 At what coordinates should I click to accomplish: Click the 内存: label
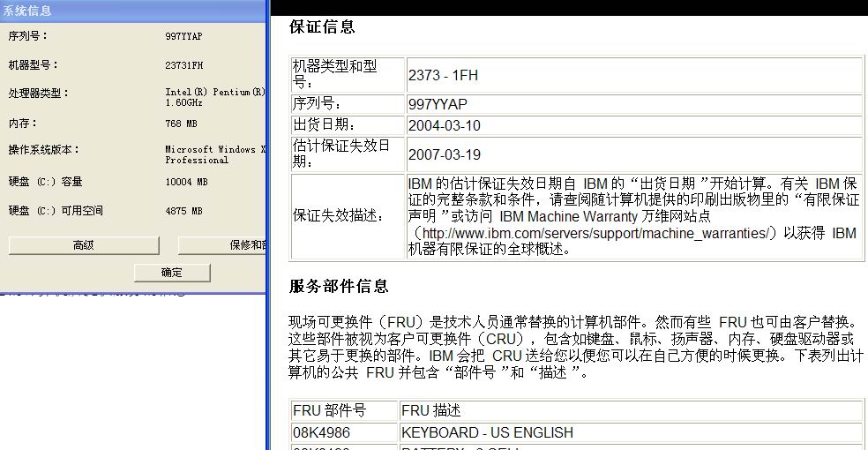click(23, 123)
